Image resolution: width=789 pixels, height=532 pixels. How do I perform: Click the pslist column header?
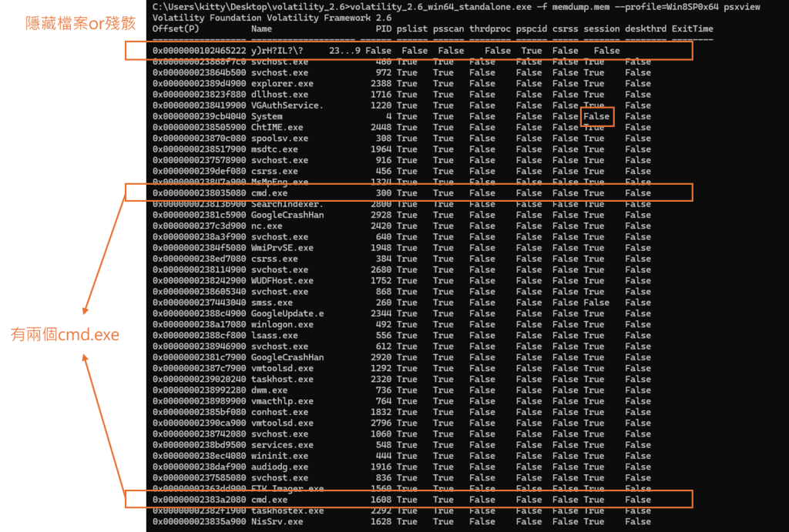(x=412, y=29)
